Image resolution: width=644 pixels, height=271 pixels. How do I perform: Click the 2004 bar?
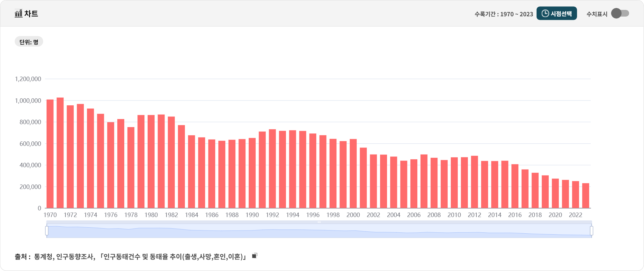pyautogui.click(x=394, y=182)
